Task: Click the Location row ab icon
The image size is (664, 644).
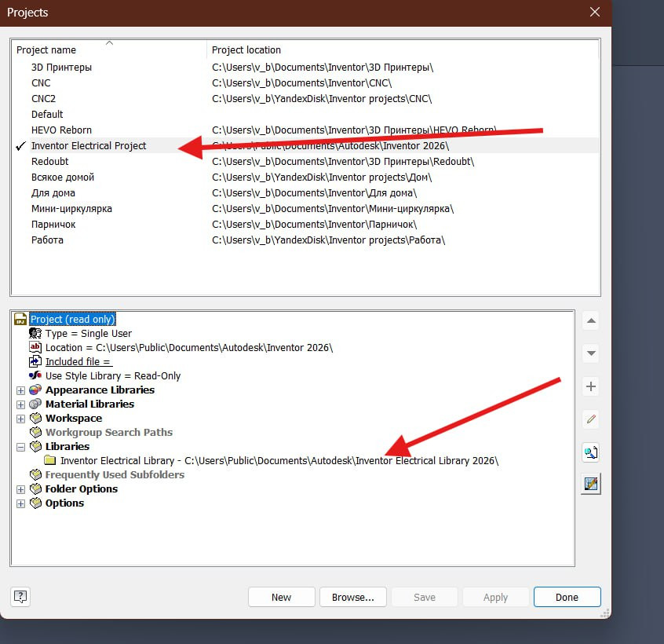Action: tap(35, 347)
